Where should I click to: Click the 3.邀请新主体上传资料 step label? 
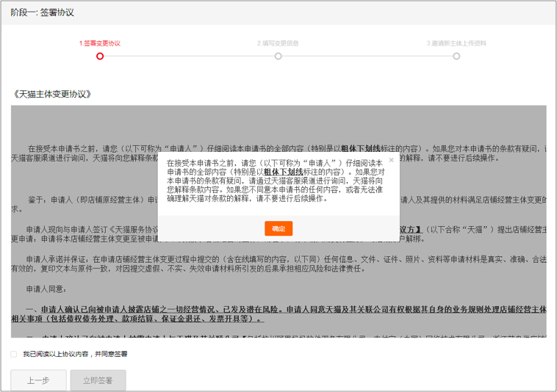pyautogui.click(x=456, y=43)
